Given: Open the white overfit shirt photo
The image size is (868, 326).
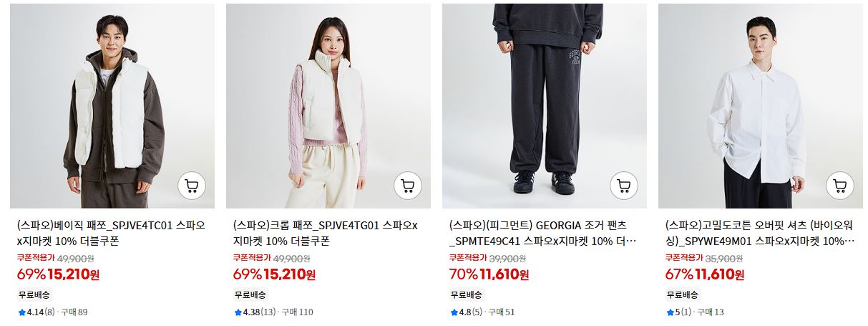Looking at the screenshot, I should (761, 106).
